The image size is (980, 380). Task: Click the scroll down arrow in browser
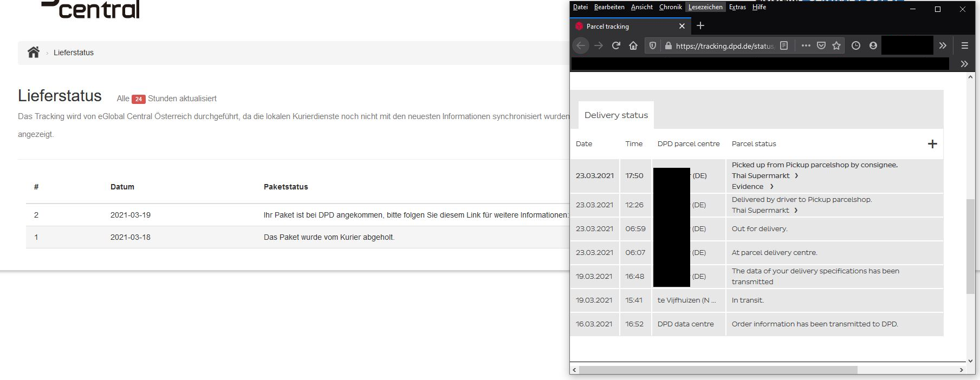[x=970, y=361]
